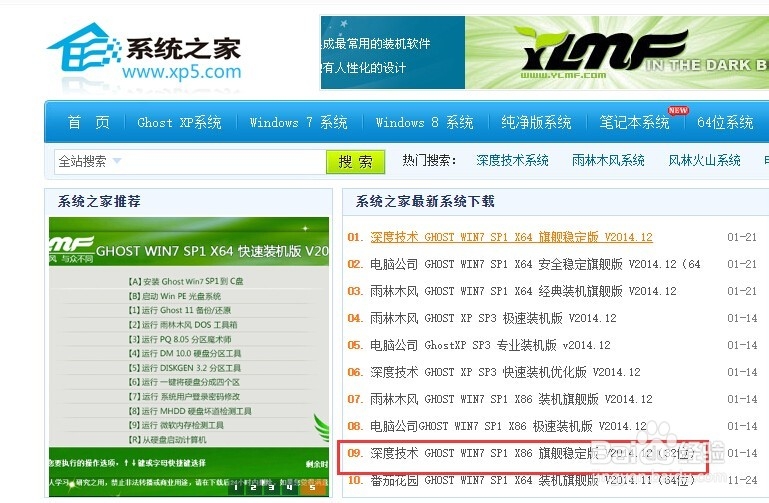Open item 01 深度技术 WIN7 X64 旗舰稳定版
The width and height of the screenshot is (769, 503).
511,237
